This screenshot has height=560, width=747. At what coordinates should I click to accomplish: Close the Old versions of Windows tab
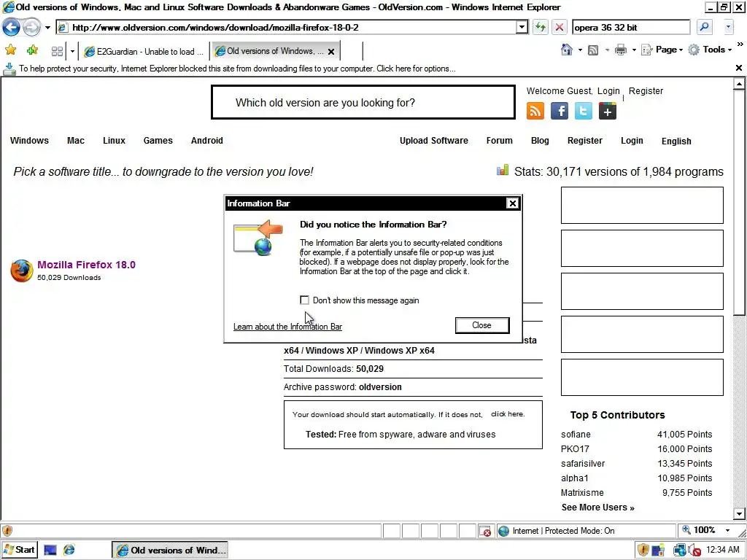[331, 52]
